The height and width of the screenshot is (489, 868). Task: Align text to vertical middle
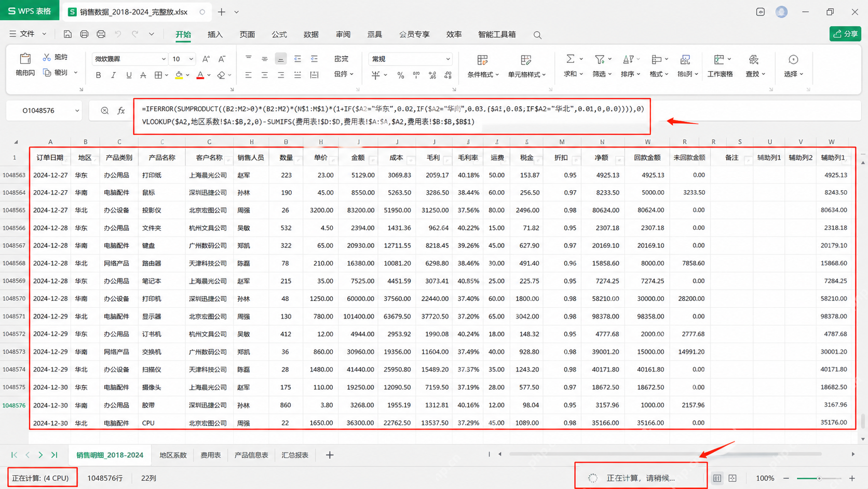pos(265,59)
